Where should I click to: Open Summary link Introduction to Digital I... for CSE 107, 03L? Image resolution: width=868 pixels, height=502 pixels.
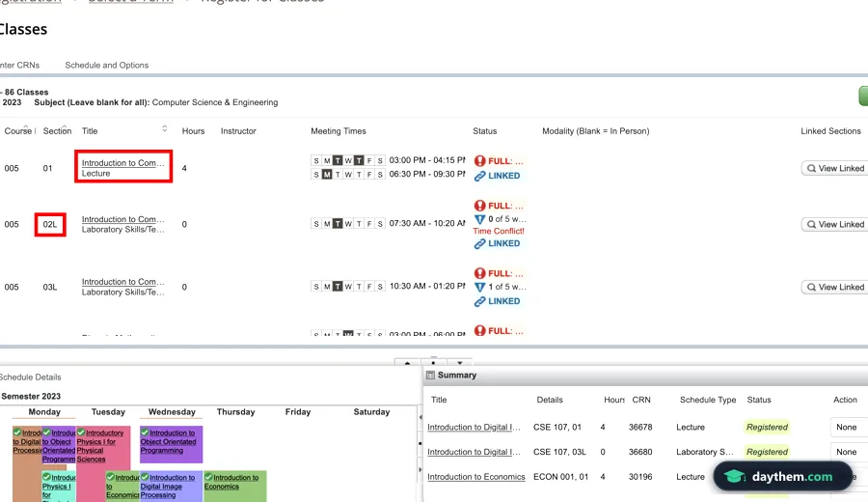click(474, 452)
